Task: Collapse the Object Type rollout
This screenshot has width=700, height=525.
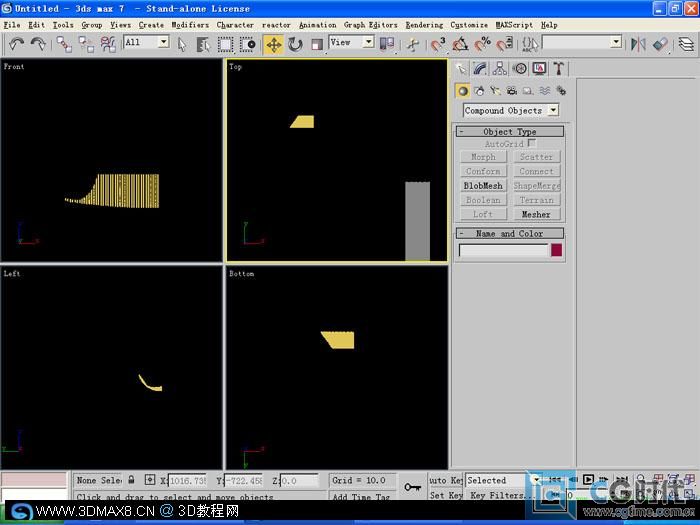Action: pyautogui.click(x=509, y=131)
